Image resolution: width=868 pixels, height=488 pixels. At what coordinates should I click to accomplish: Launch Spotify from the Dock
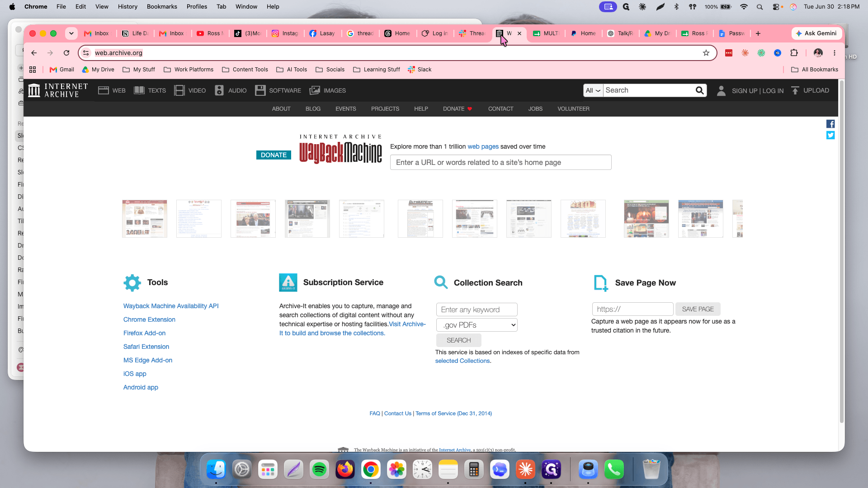pyautogui.click(x=319, y=470)
